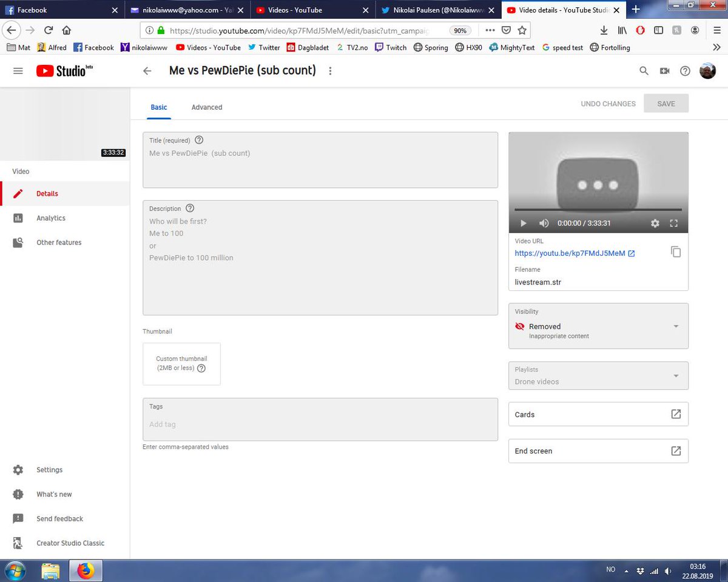The width and height of the screenshot is (728, 582).
Task: Play the video preview
Action: coord(524,223)
